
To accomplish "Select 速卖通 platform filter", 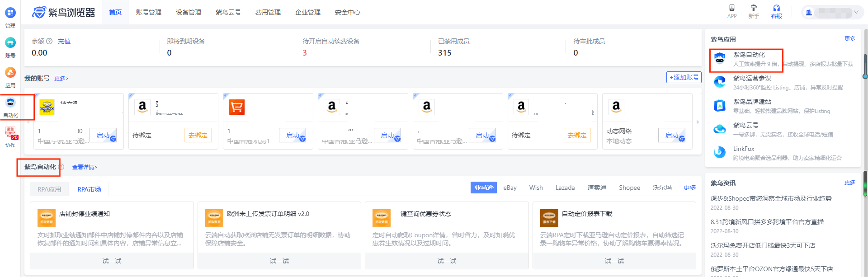I will point(597,188).
